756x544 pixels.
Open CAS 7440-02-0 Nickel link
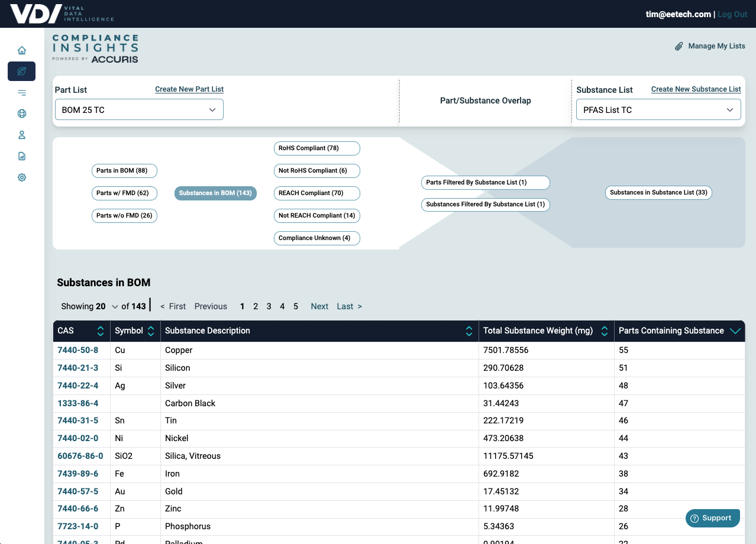click(x=78, y=438)
